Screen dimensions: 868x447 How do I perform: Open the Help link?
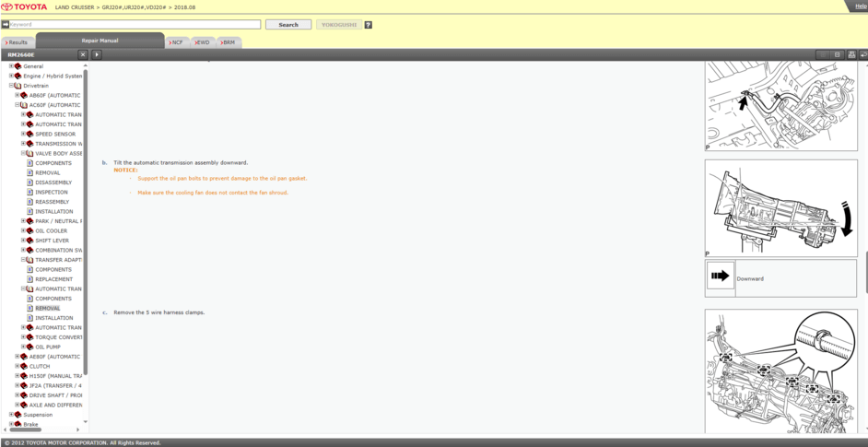coord(860,6)
